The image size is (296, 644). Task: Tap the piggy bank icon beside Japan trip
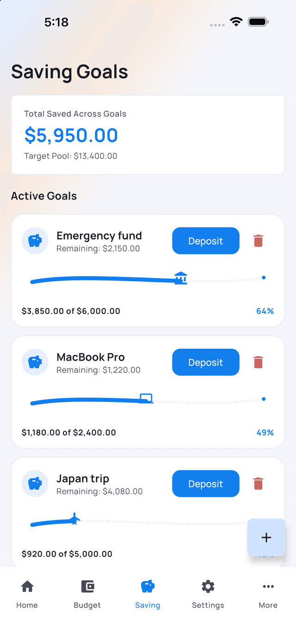point(35,483)
